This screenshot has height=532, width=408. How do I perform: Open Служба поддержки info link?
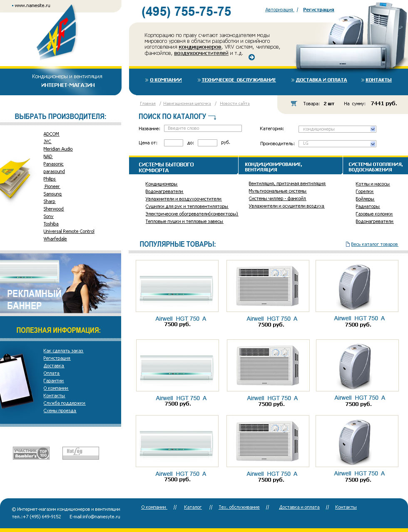[65, 403]
